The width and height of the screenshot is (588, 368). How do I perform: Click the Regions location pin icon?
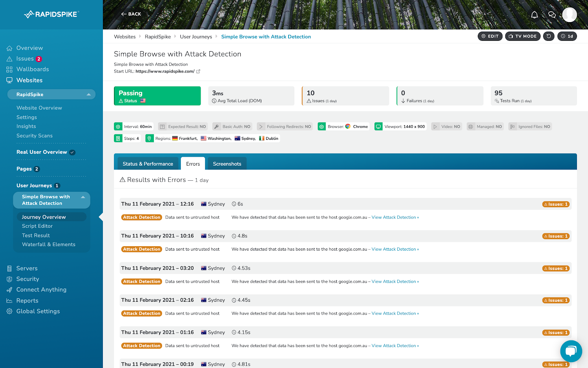149,138
